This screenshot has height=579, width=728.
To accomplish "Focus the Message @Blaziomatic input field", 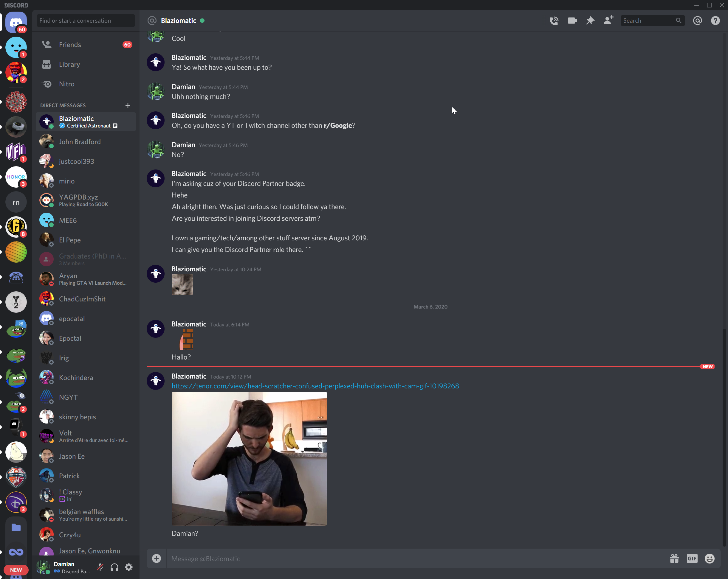I will coord(405,558).
